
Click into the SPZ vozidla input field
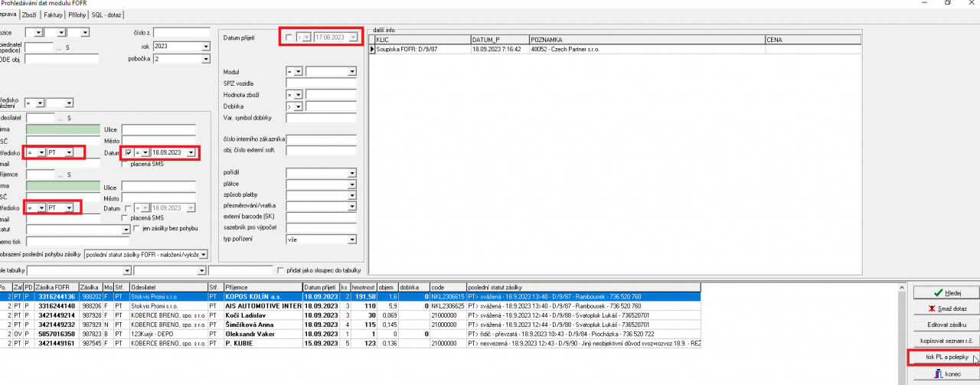tap(322, 83)
